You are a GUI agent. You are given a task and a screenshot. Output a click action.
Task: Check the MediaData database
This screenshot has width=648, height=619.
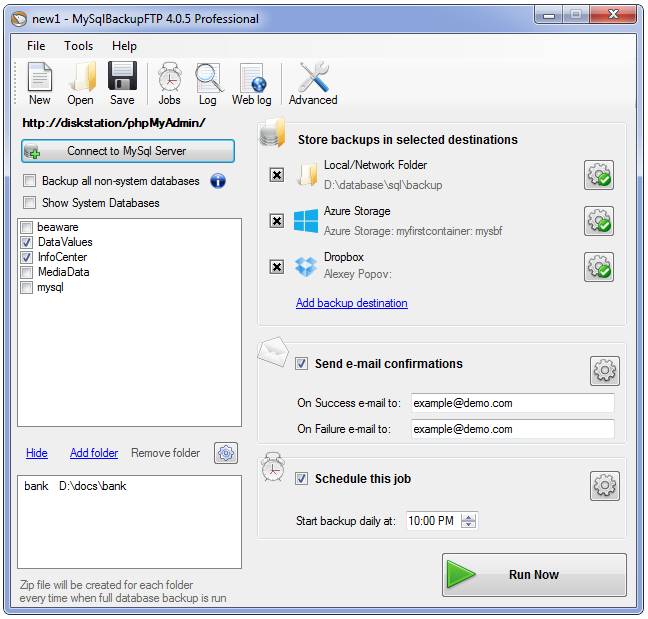pos(26,272)
